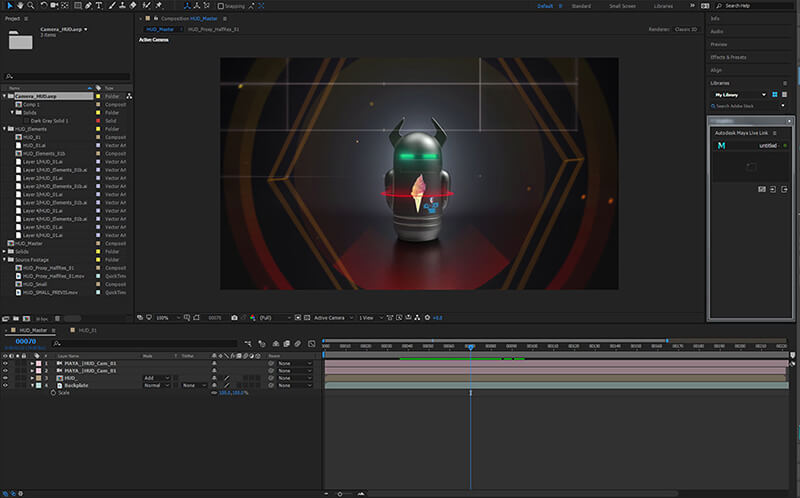The image size is (800, 498).
Task: Switch to the HUD_01 timeline tab
Action: coord(87,330)
